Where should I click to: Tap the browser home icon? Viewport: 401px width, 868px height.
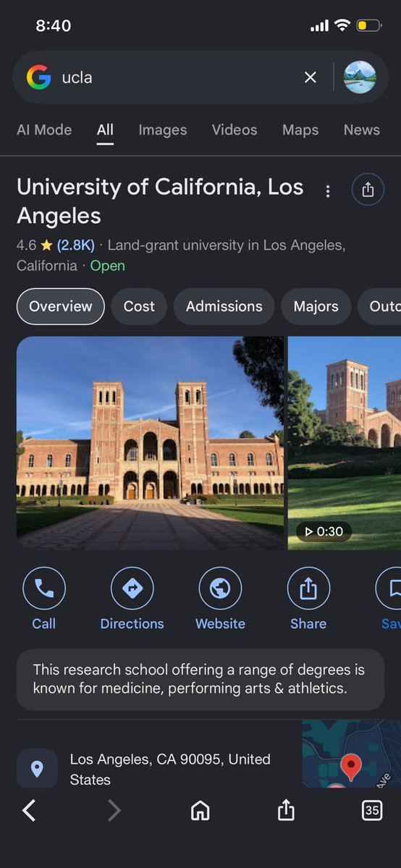point(200,811)
